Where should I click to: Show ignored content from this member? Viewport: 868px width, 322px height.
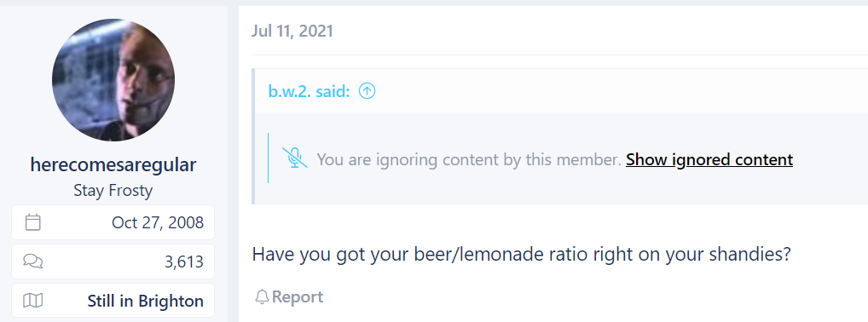coord(709,160)
